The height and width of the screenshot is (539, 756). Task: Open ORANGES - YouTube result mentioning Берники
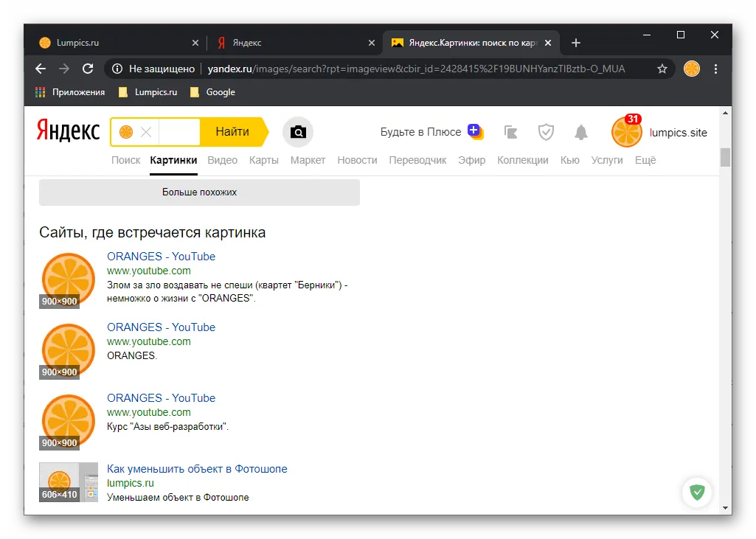(161, 257)
